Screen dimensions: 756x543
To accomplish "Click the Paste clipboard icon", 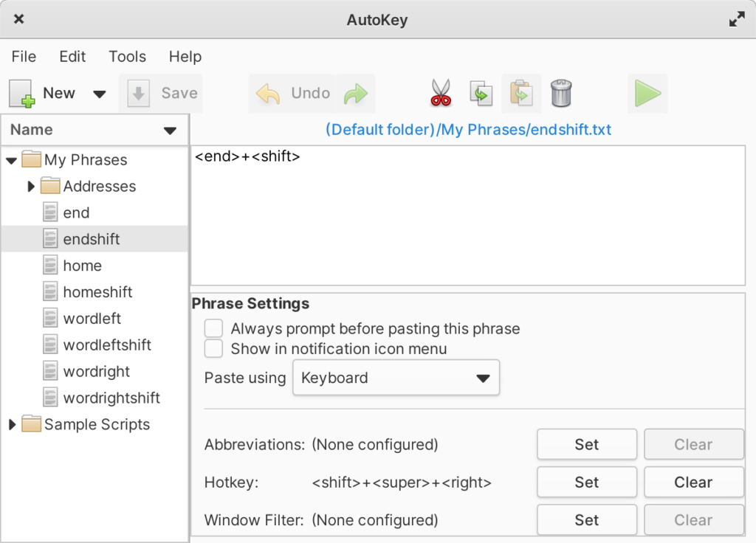I will pos(521,93).
